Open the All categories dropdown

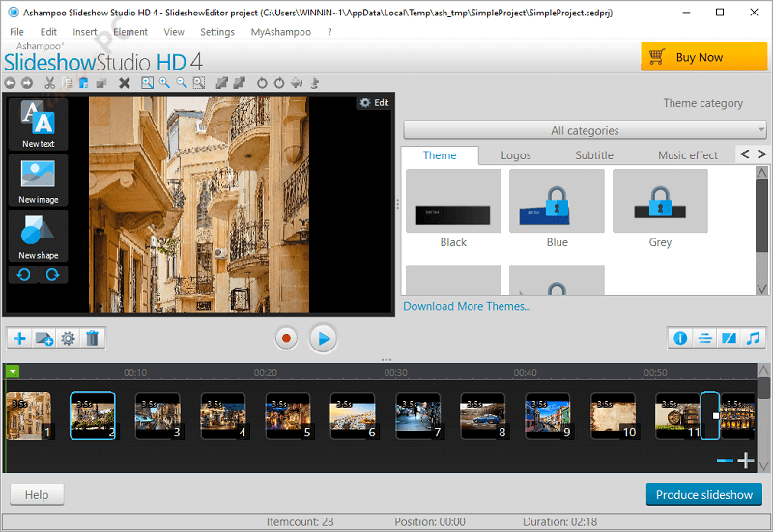click(585, 130)
